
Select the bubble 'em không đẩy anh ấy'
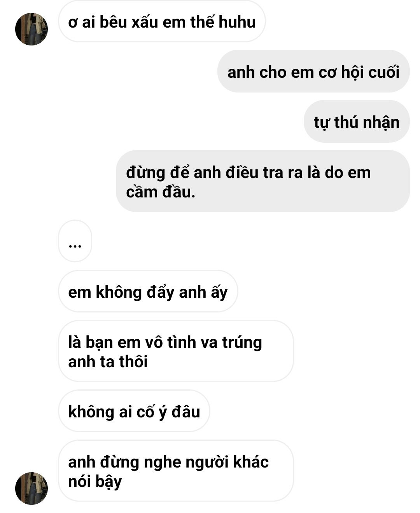click(x=148, y=291)
